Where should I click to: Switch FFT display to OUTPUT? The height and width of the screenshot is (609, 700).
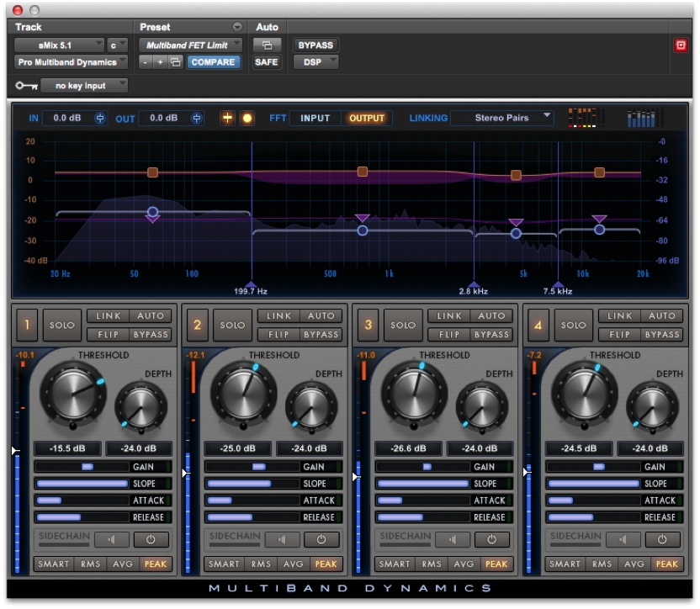click(x=367, y=118)
